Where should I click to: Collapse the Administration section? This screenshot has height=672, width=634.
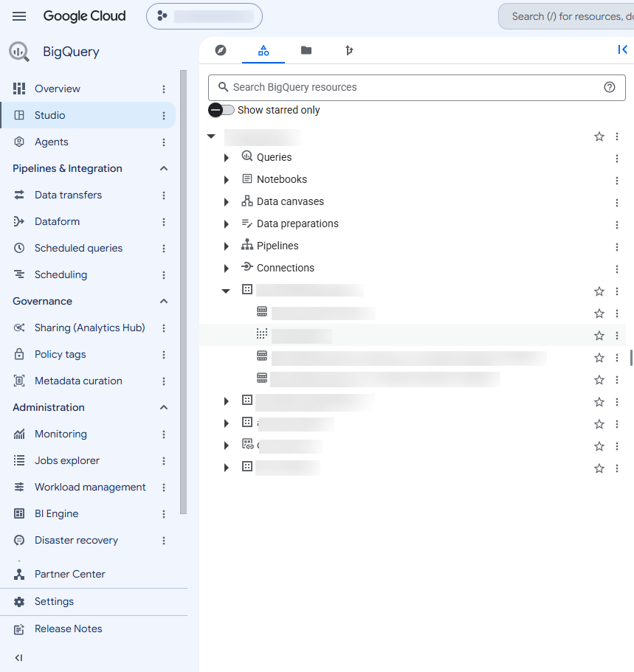pos(163,408)
